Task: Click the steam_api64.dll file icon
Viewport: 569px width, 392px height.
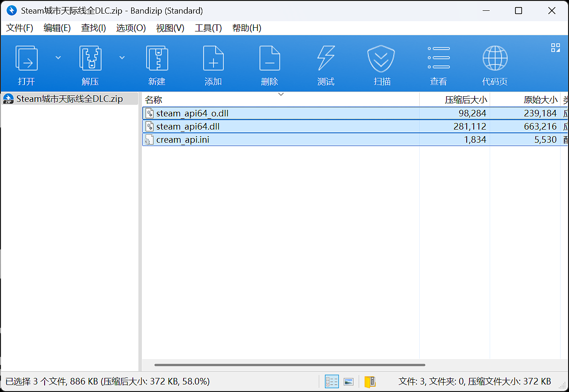Action: (149, 126)
